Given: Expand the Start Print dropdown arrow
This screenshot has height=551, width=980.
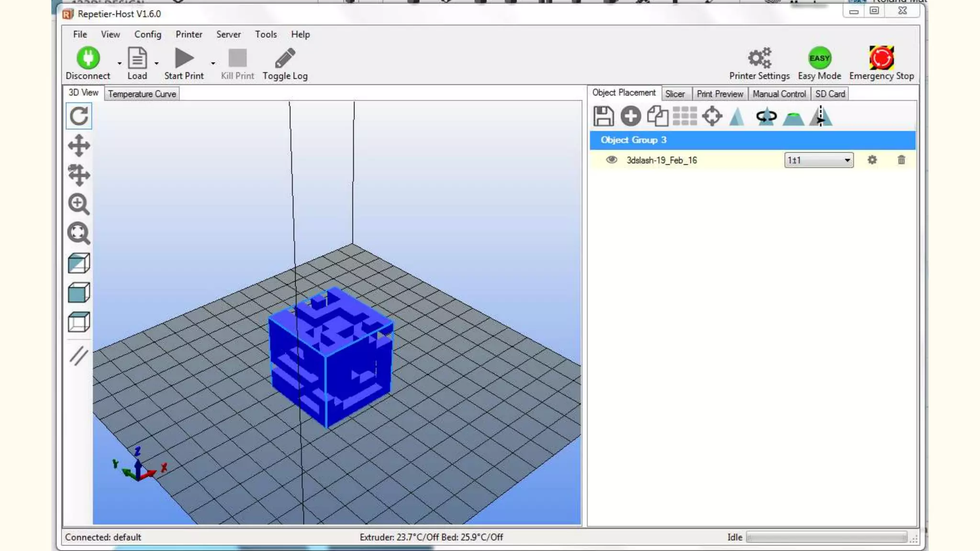Looking at the screenshot, I should coord(213,64).
